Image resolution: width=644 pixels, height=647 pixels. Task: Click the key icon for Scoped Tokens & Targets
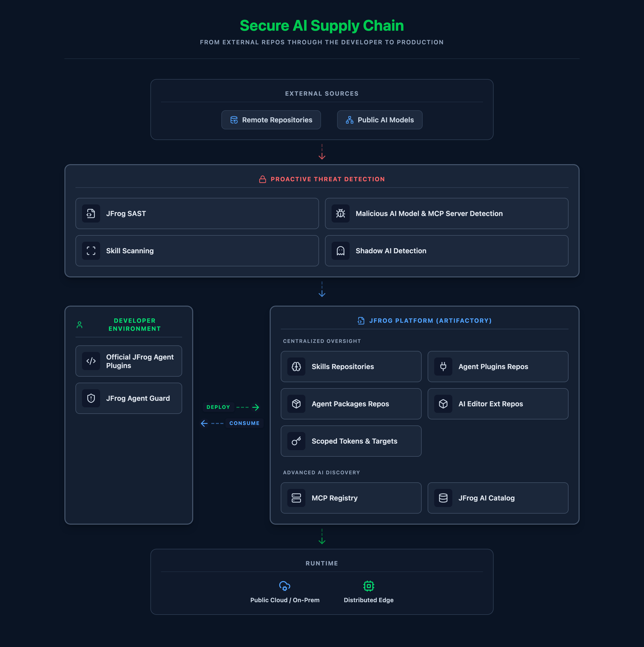pyautogui.click(x=296, y=441)
